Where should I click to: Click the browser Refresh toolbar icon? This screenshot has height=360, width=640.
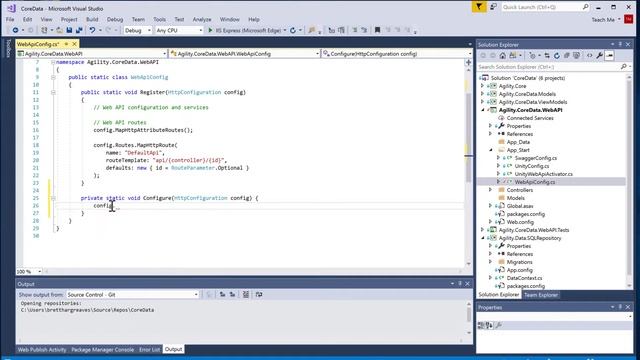pyautogui.click(x=293, y=30)
